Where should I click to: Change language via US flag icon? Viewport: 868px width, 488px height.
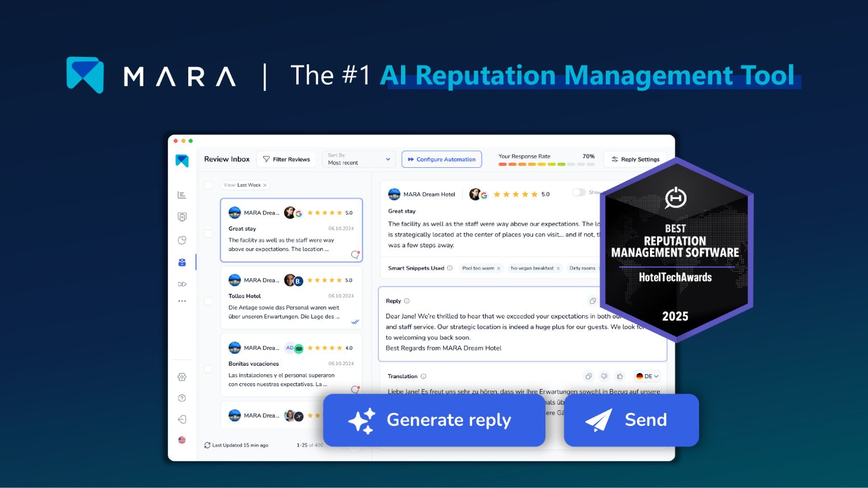182,440
